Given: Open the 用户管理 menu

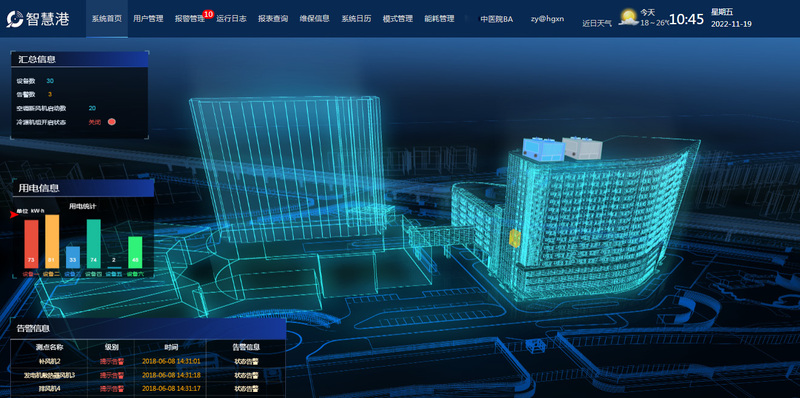Looking at the screenshot, I should pos(148,19).
